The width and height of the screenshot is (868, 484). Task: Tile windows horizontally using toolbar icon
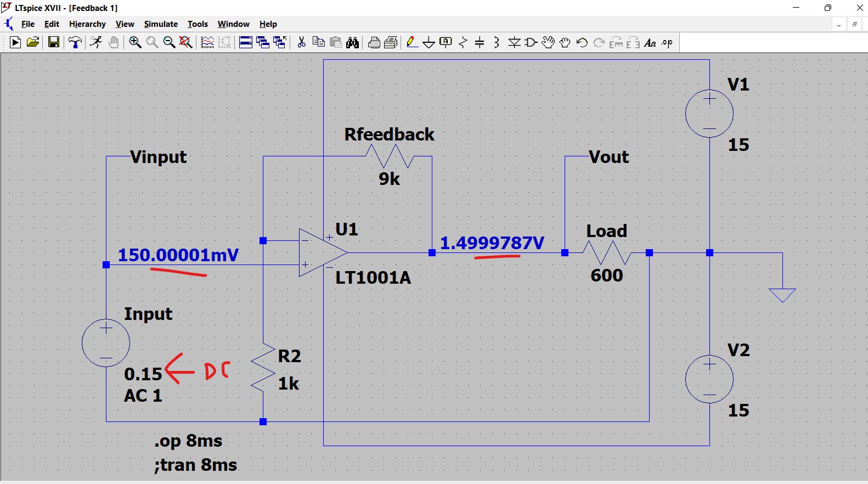pyautogui.click(x=246, y=42)
